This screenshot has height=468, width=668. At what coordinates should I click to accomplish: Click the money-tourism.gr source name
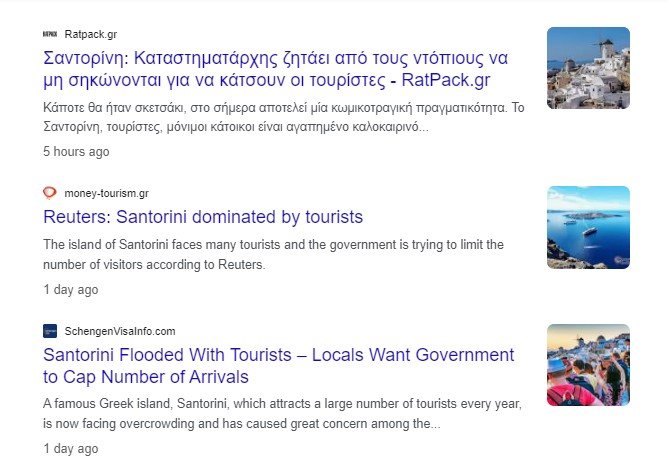pyautogui.click(x=106, y=193)
